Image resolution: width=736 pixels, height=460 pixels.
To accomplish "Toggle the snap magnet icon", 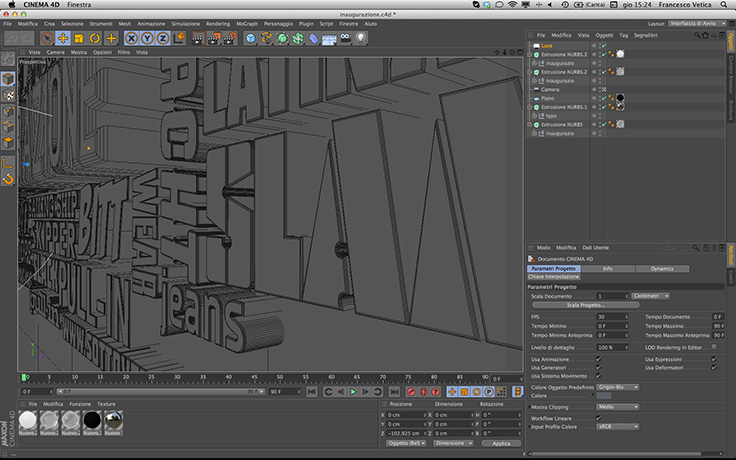I will point(8,179).
